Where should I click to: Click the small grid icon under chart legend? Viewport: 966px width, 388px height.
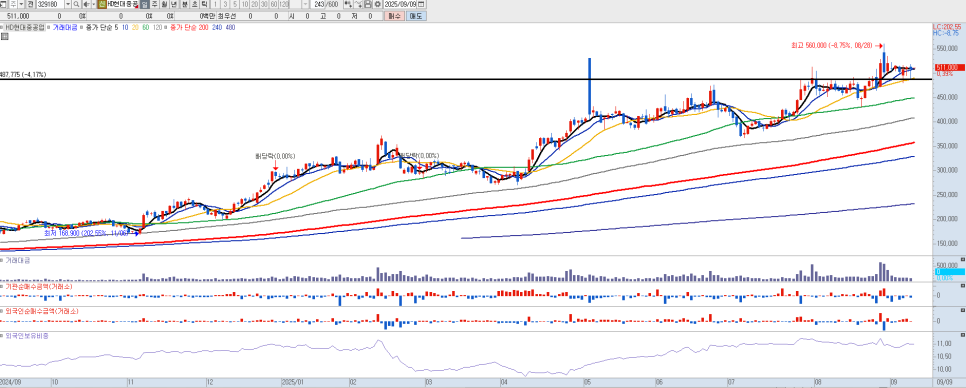[x=4, y=36]
